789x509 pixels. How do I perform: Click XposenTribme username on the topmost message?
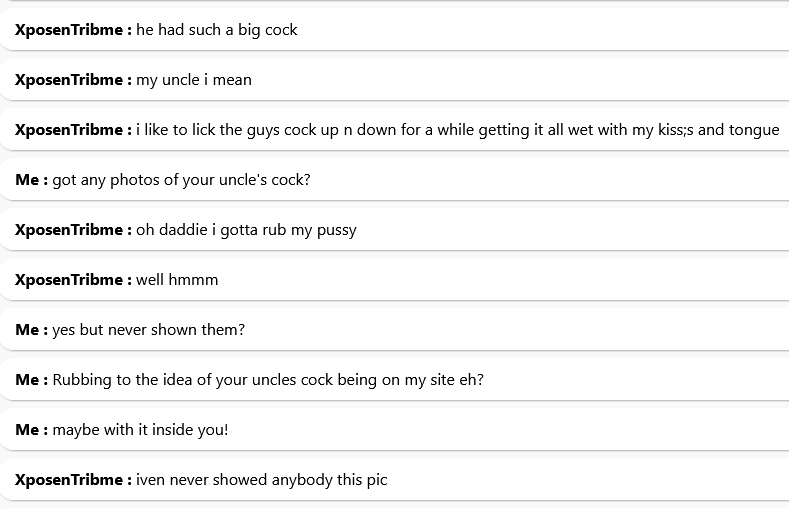[x=68, y=30]
